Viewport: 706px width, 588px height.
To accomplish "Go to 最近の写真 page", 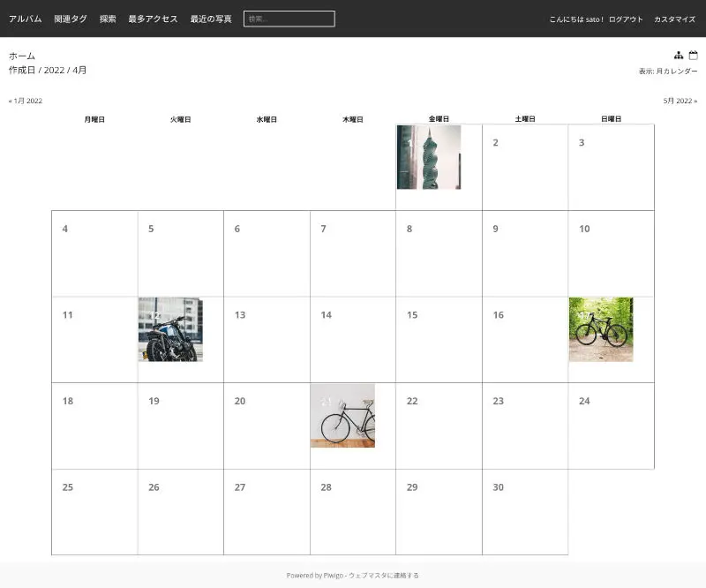I will 211,19.
